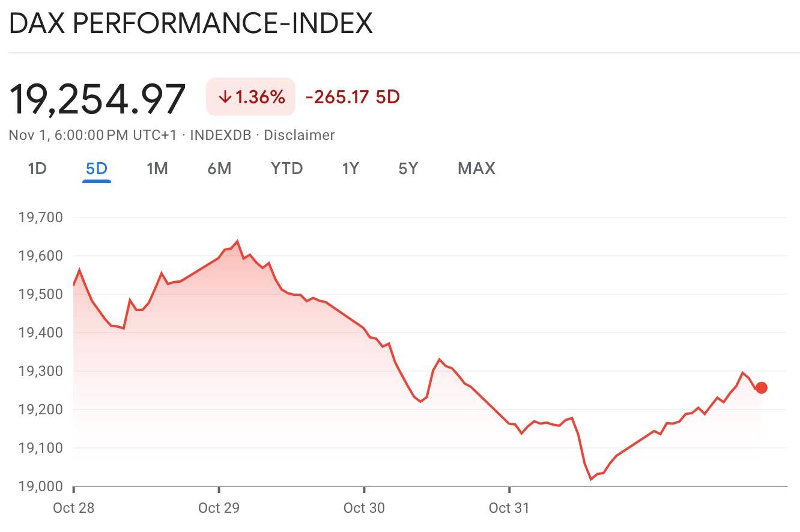Click the -265.17 5D change text
The image size is (800, 532).
[x=353, y=97]
